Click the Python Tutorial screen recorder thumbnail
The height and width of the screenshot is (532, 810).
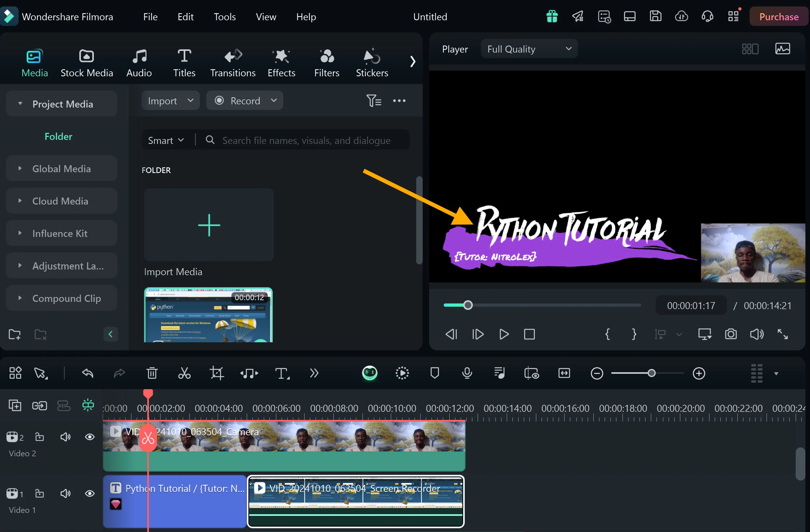click(354, 498)
